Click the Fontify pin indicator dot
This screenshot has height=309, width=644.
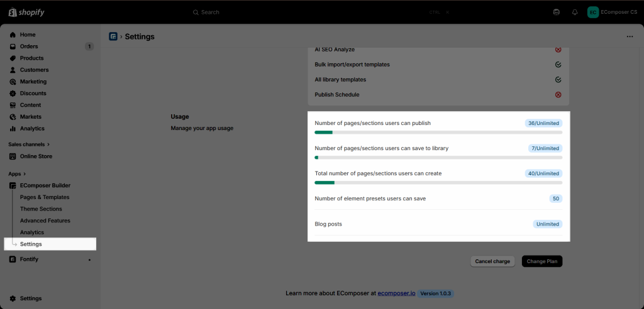point(89,260)
